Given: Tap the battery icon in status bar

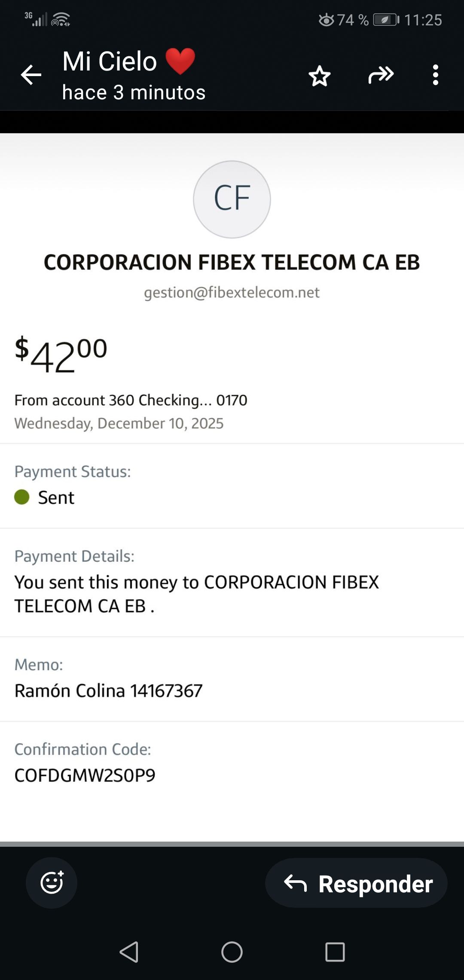Looking at the screenshot, I should 386,20.
